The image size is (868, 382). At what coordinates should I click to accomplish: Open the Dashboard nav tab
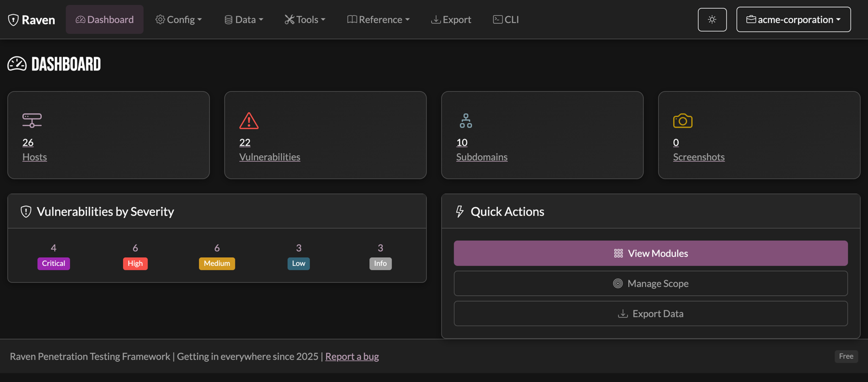pos(105,20)
